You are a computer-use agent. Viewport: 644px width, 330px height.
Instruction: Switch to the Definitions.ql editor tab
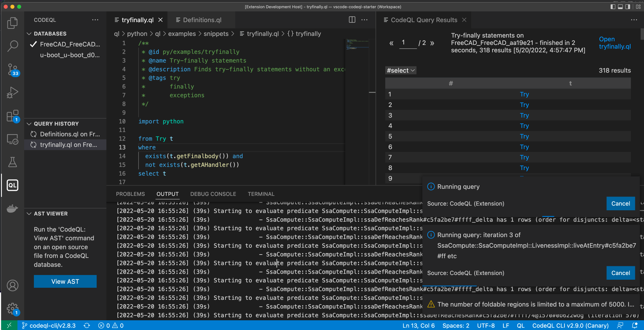point(202,20)
